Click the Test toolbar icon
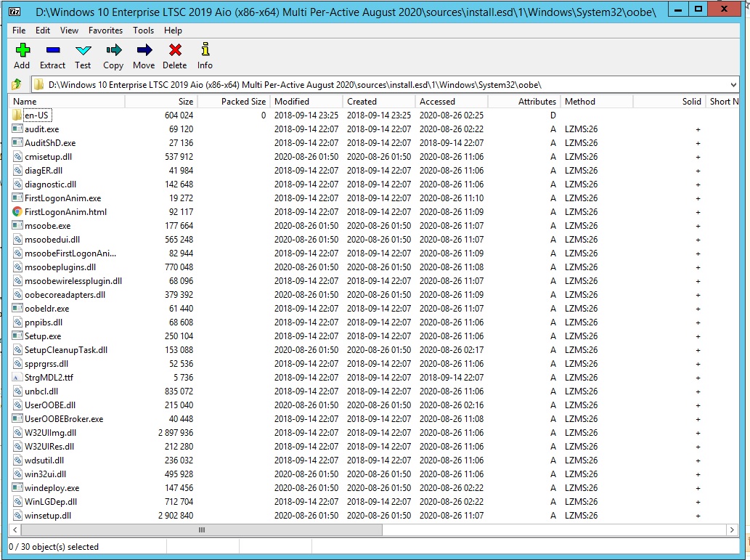 click(x=83, y=50)
